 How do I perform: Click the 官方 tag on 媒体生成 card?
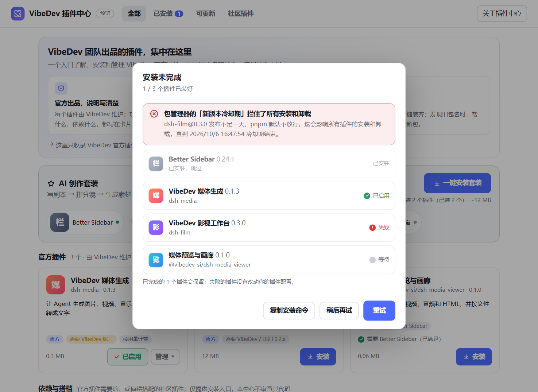[55, 339]
